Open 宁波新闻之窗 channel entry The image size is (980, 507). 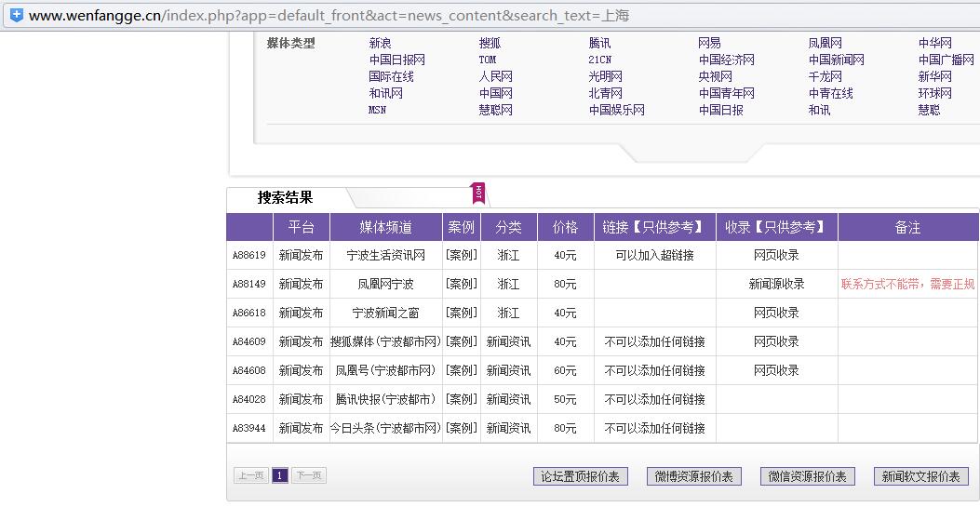tap(385, 313)
